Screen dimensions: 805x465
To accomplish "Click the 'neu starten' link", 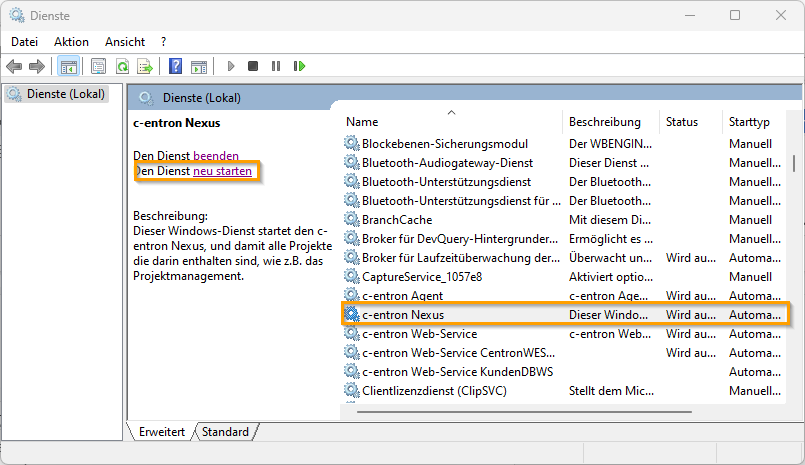I will tap(222, 172).
